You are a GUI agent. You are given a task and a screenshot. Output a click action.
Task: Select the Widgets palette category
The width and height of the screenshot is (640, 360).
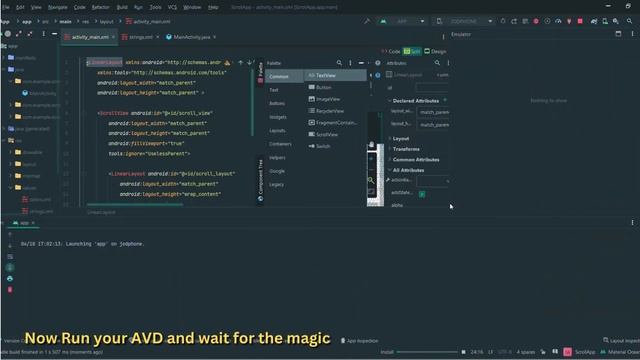coord(284,117)
